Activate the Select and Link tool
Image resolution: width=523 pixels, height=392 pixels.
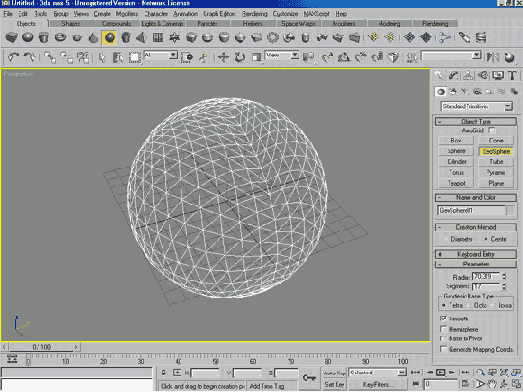pos(50,57)
